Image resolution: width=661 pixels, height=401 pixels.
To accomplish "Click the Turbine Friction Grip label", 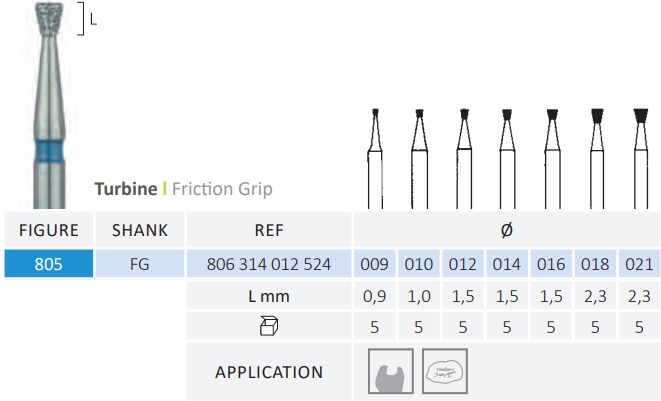I will pos(183,188).
